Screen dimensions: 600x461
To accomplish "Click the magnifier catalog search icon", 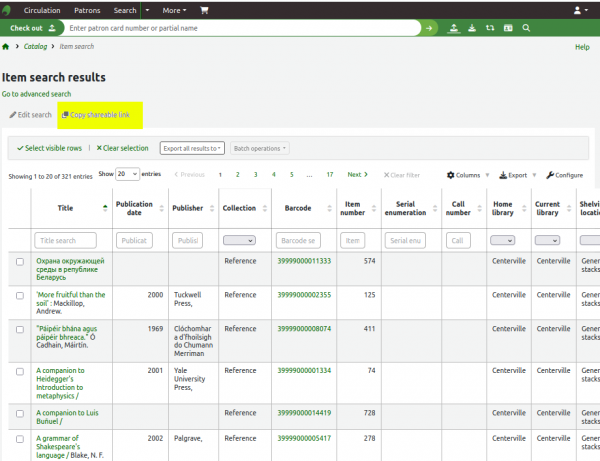I will 525,28.
